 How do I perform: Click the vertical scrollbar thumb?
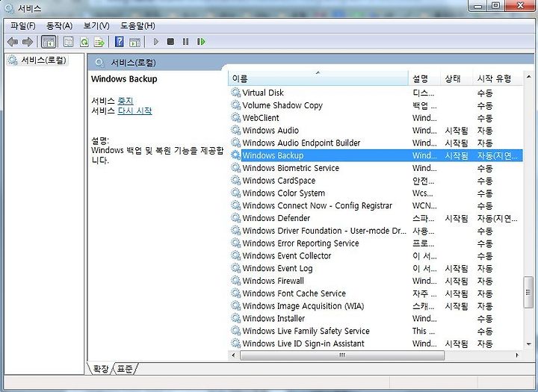tap(528, 293)
